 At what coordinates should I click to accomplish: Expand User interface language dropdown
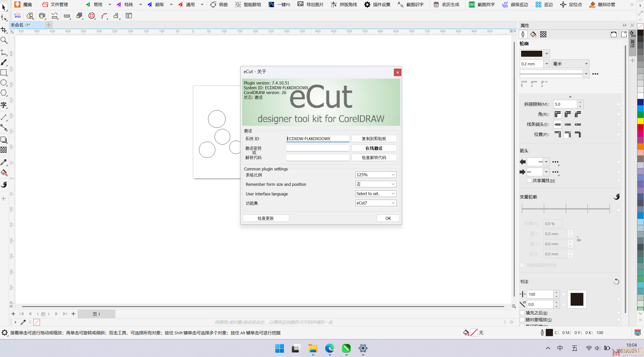(x=376, y=194)
